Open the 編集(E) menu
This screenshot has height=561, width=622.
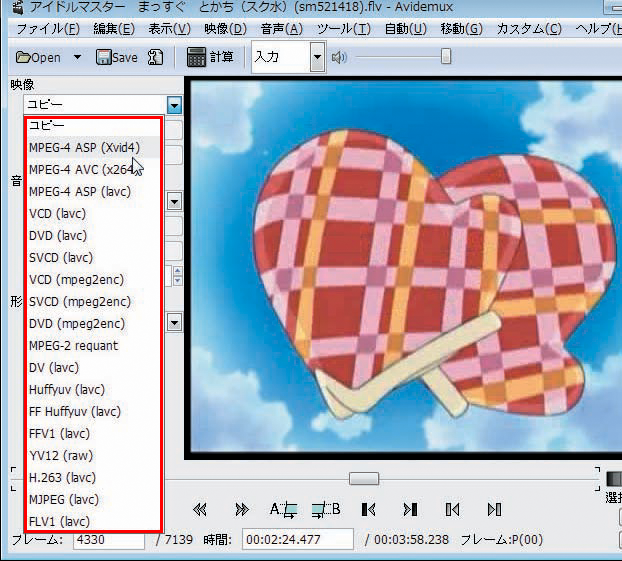(114, 29)
